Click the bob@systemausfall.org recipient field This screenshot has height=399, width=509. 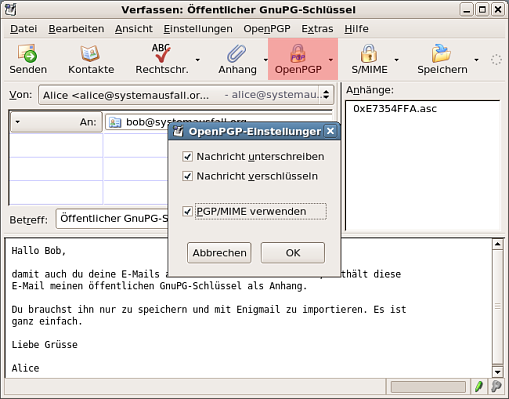click(219, 122)
